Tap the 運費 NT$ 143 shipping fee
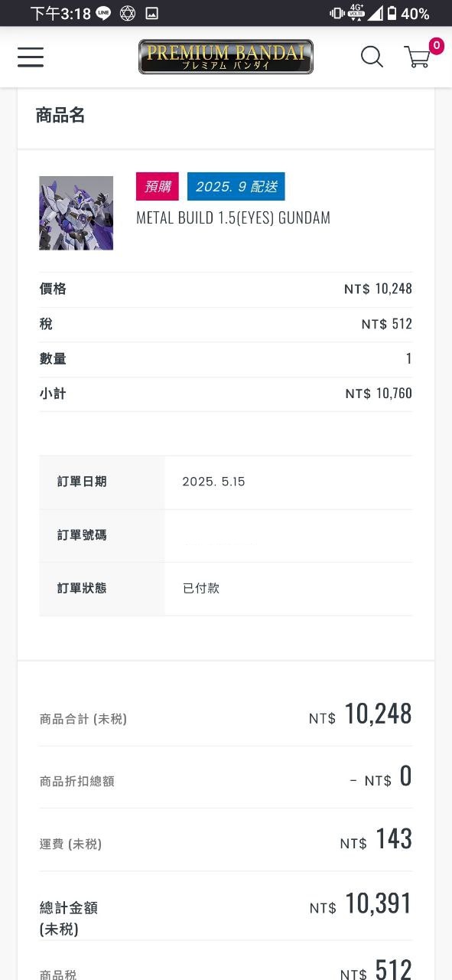The width and height of the screenshot is (452, 980). [376, 840]
